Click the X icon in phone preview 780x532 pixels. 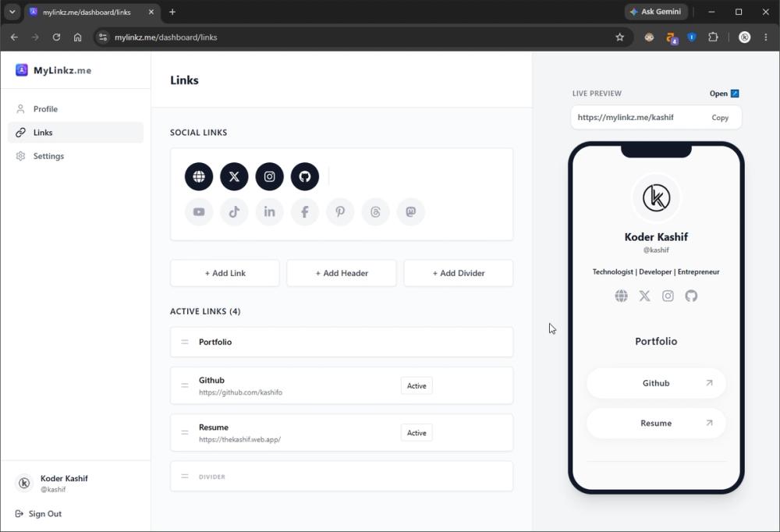point(644,296)
